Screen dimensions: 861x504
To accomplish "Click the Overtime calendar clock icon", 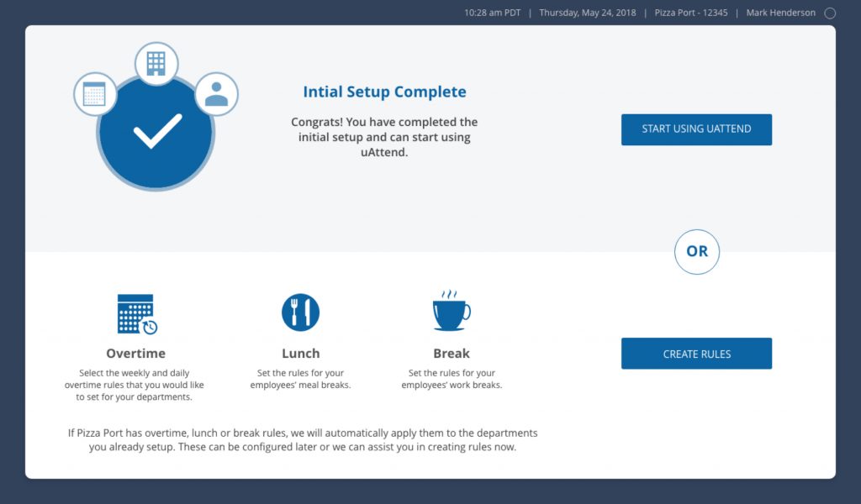I will [x=137, y=314].
